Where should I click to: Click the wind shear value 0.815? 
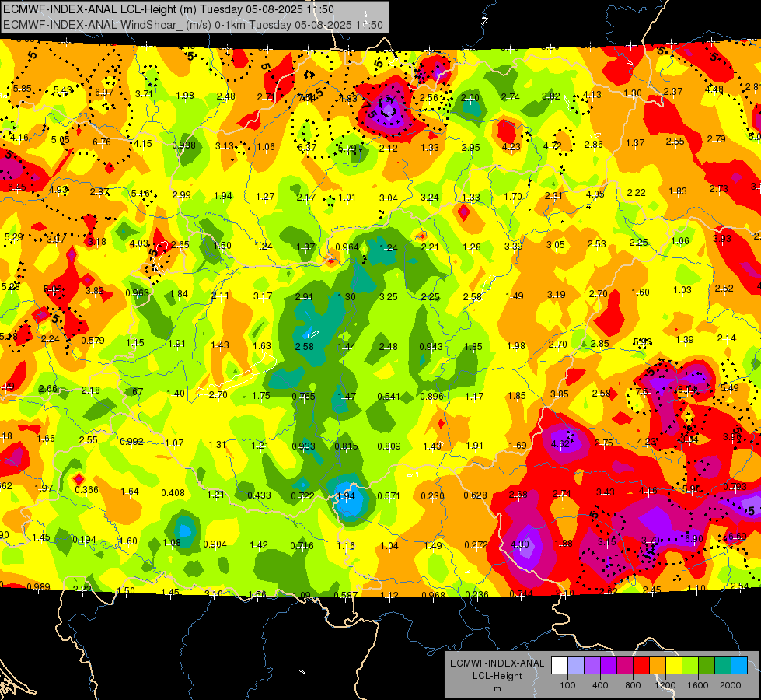point(346,446)
